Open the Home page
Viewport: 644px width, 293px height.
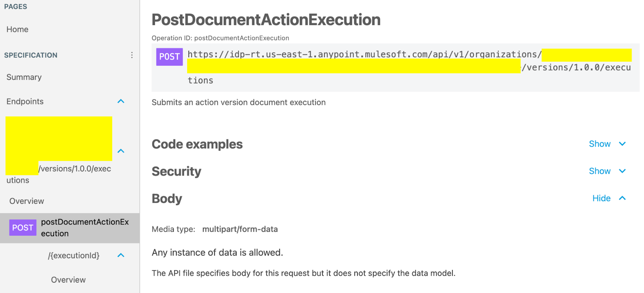point(17,29)
